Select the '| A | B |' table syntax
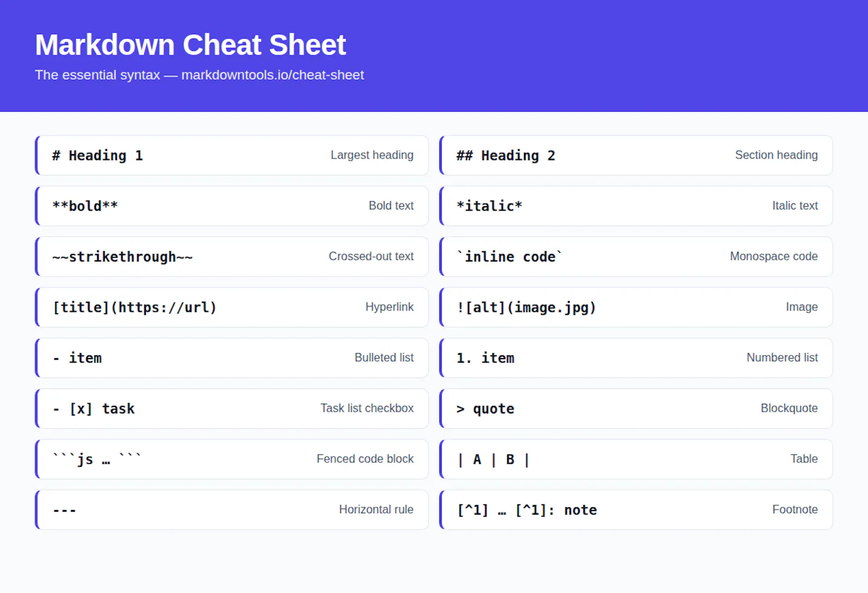868x593 pixels. [x=493, y=460]
